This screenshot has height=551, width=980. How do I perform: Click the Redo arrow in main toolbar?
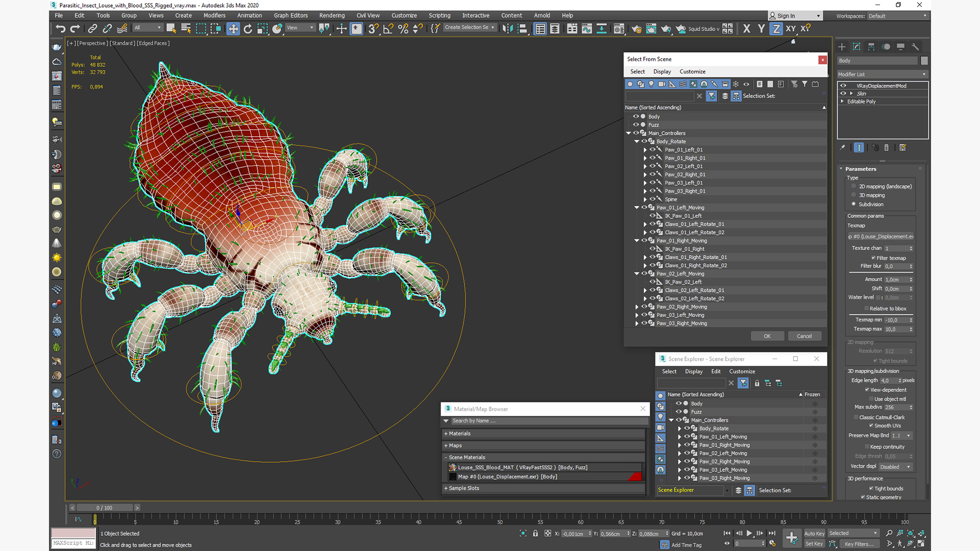point(75,29)
